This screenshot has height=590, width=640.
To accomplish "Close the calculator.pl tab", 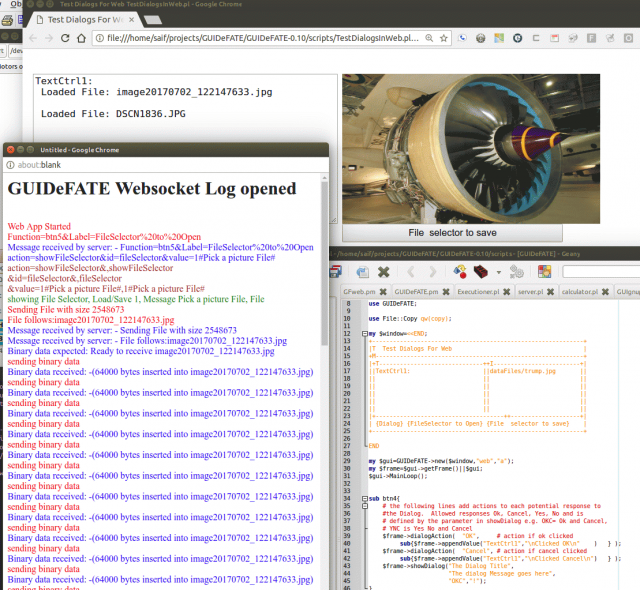I will [605, 292].
